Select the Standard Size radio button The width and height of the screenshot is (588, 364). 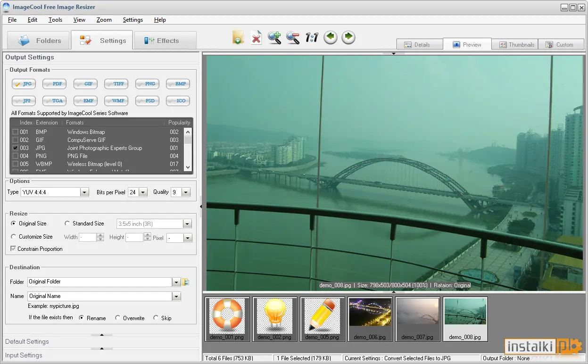[67, 223]
